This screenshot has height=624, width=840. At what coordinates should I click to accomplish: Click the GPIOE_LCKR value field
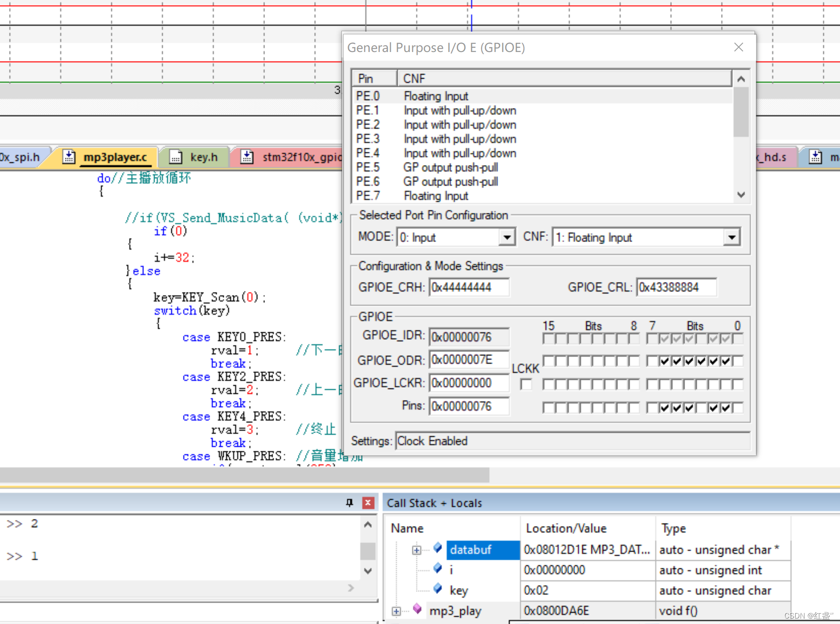[x=469, y=383]
